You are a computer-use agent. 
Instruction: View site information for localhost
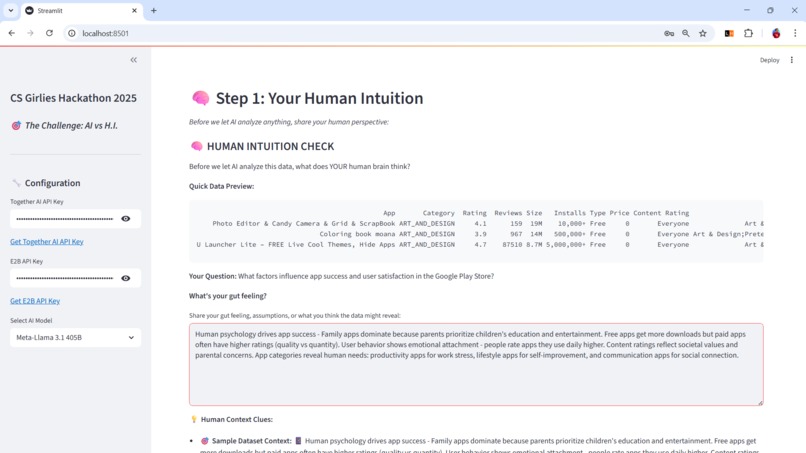click(x=72, y=33)
